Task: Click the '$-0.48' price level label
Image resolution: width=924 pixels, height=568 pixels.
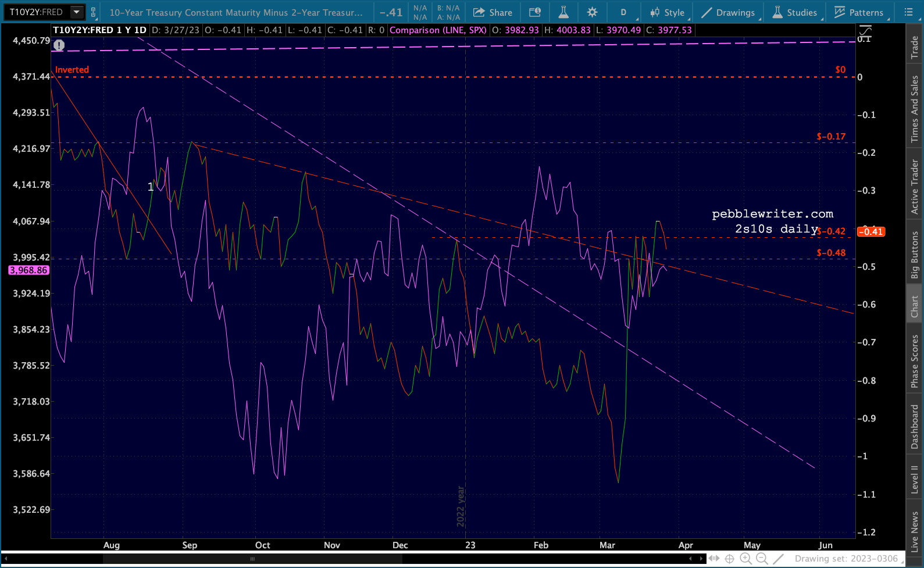Action: pos(831,253)
